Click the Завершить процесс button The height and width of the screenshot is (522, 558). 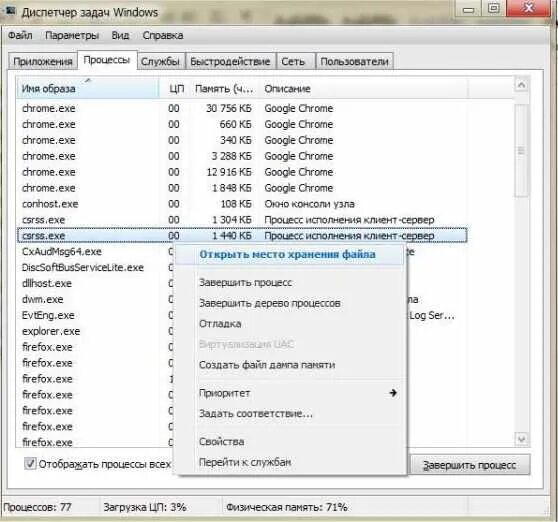[x=469, y=465]
